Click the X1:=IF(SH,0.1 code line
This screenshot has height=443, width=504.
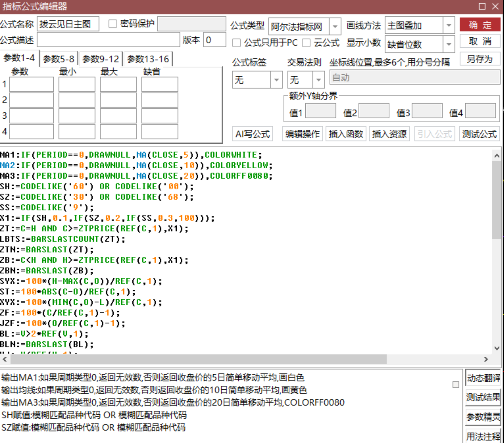click(107, 218)
